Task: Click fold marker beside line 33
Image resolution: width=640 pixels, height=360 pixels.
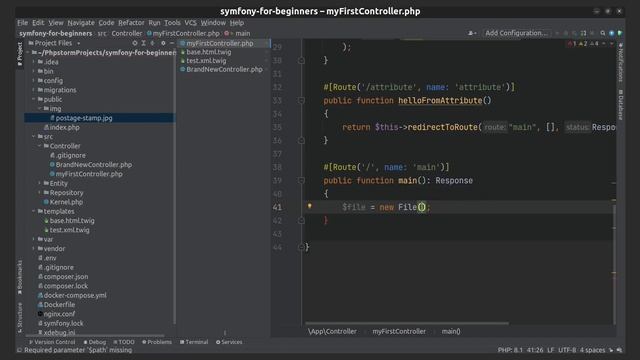Action: point(301,100)
